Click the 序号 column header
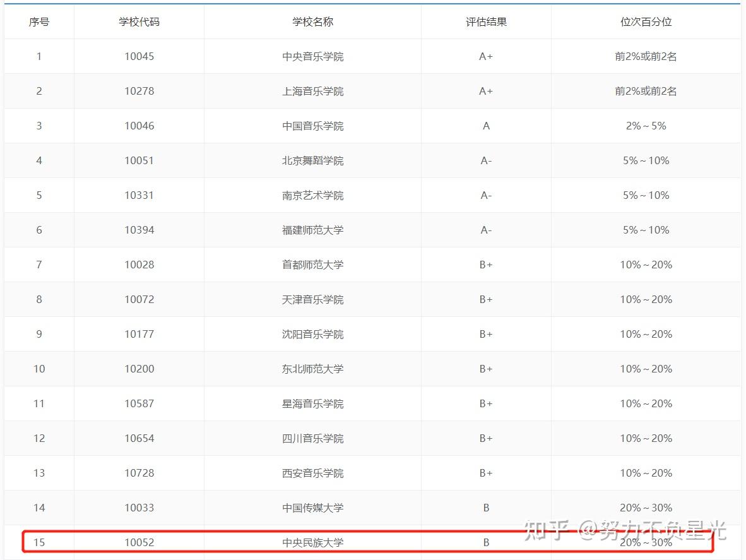The width and height of the screenshot is (746, 560). (x=39, y=22)
